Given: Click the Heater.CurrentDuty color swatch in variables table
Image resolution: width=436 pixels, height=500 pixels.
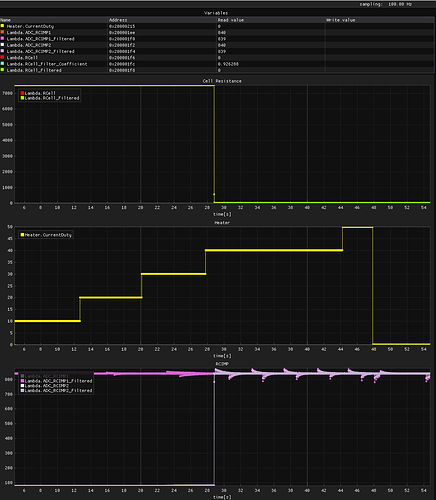Looking at the screenshot, I should 2,26.
